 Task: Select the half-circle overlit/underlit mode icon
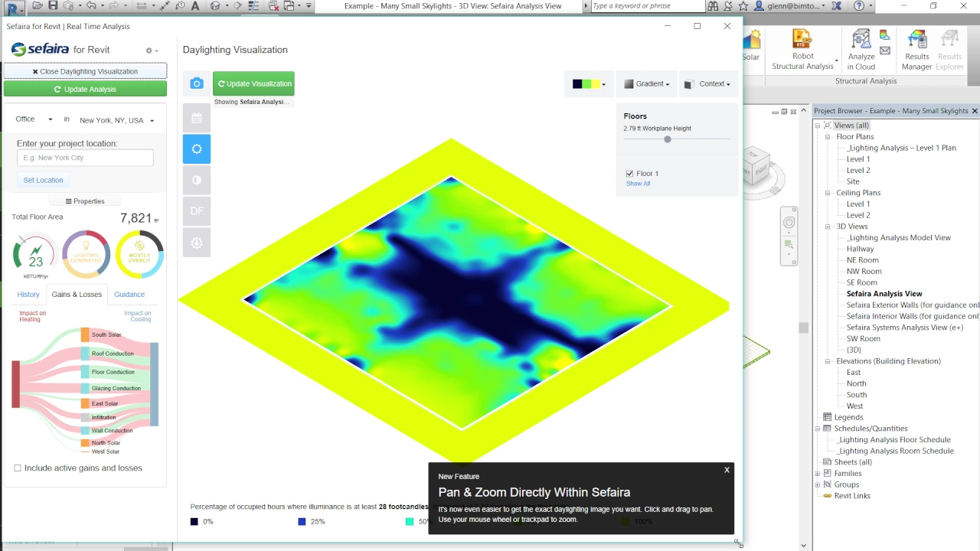pos(197,180)
